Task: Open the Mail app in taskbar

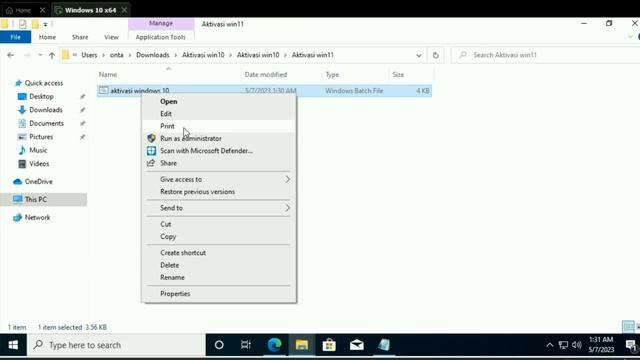Action: click(356, 345)
